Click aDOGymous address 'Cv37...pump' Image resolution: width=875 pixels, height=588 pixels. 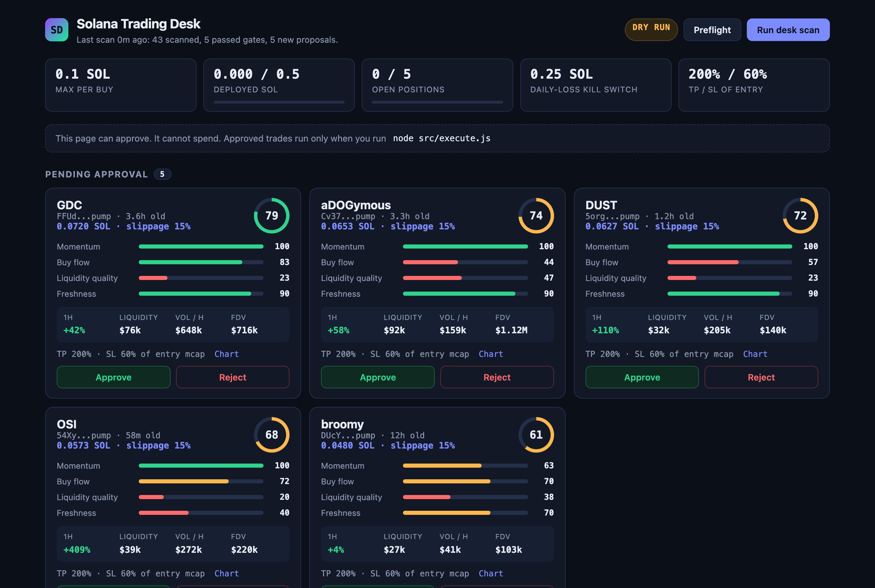[348, 216]
